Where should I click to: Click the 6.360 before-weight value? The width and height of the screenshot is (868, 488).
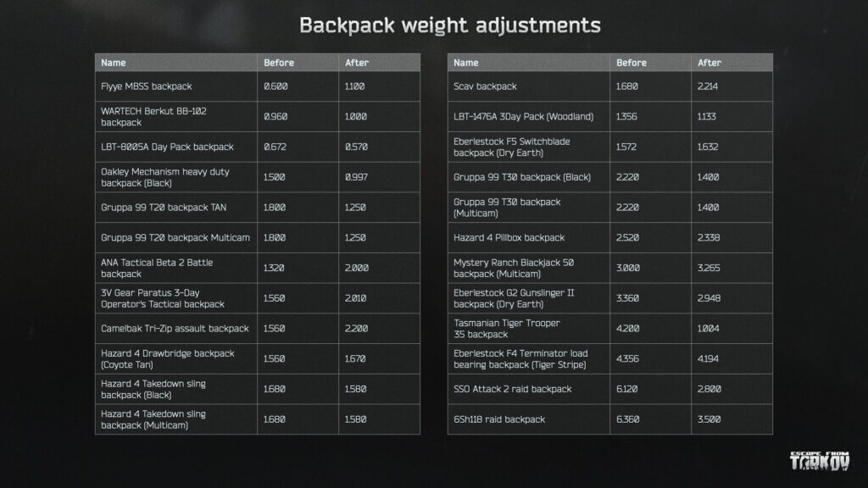(628, 419)
